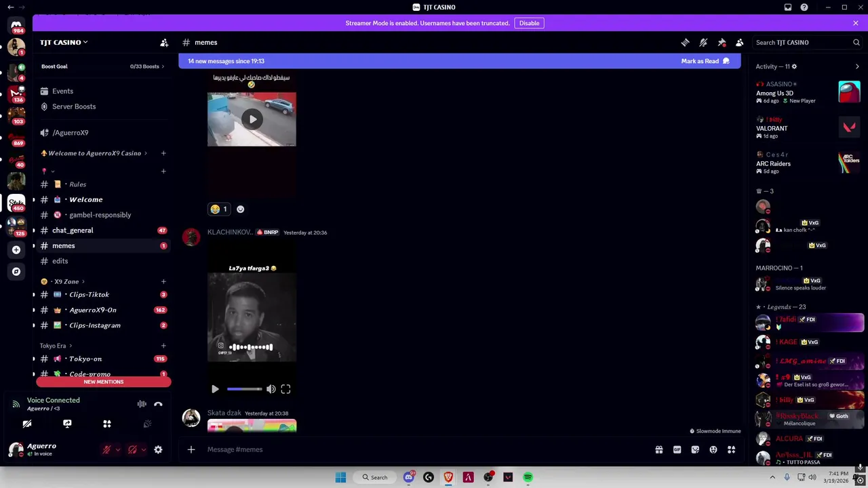Viewport: 868px width, 488px height.
Task: Create channel in X9 Zone category
Action: pos(163,281)
